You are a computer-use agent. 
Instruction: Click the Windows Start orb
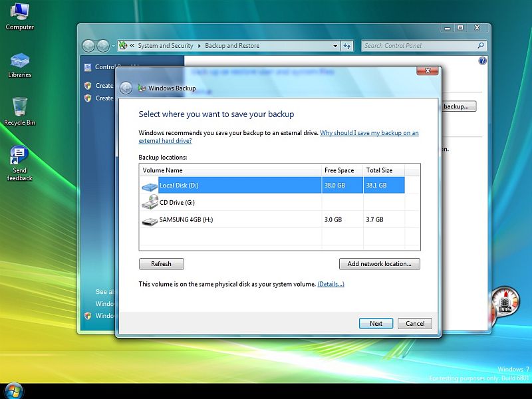click(13, 391)
